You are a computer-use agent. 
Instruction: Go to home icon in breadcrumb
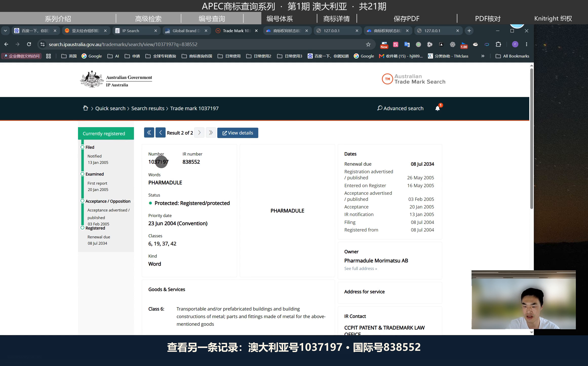click(x=86, y=108)
